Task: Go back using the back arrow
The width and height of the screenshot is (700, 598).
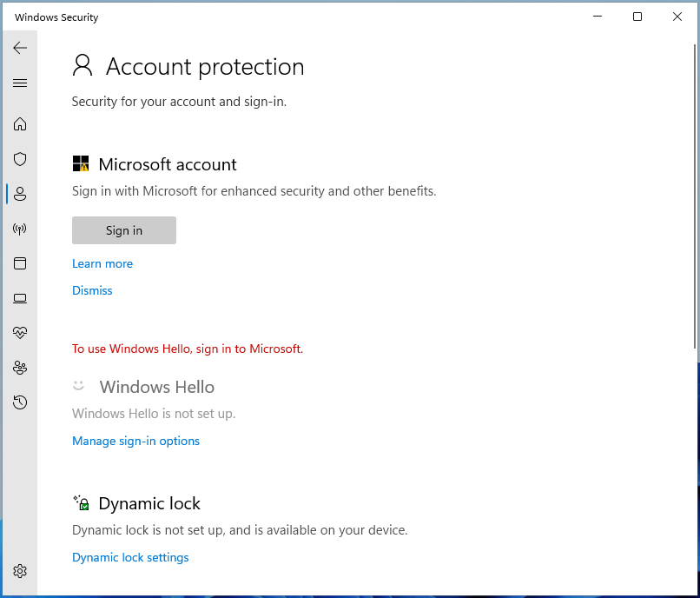Action: coord(20,48)
